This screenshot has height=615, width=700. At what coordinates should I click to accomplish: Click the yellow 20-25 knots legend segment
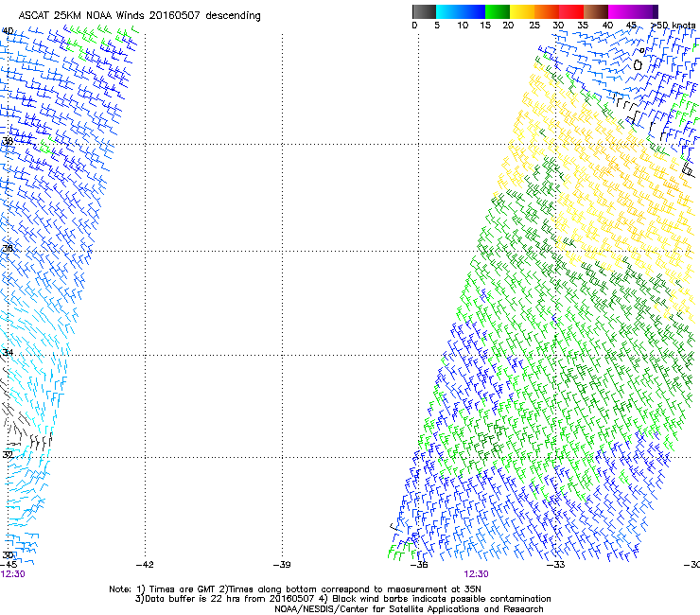pos(522,11)
